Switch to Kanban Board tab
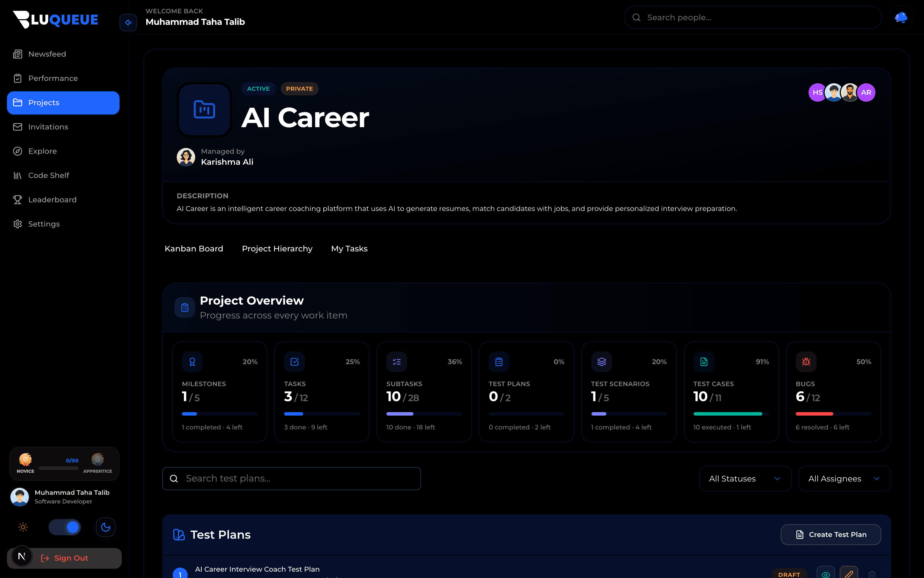 coord(193,249)
